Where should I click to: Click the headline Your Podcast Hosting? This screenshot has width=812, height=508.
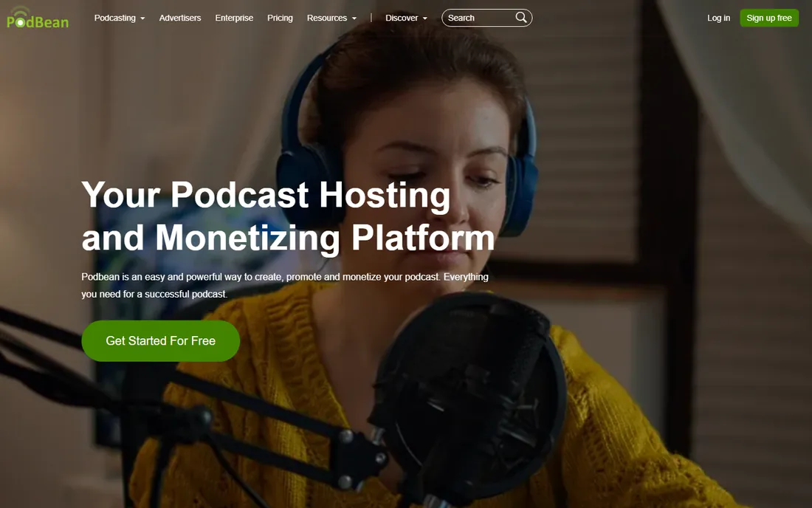[266, 195]
